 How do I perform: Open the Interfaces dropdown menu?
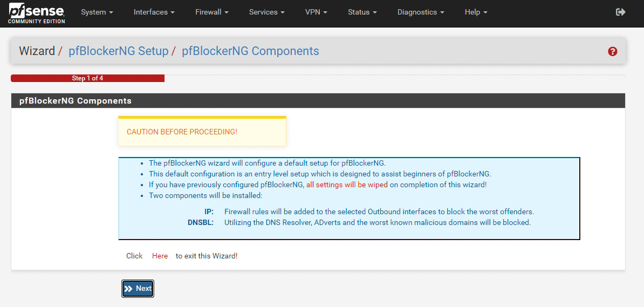pos(154,12)
